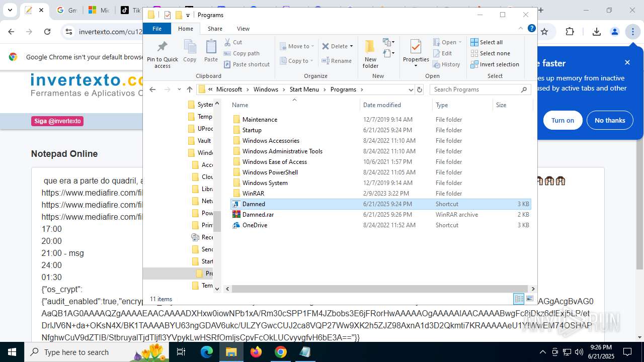Screen dimensions: 644x362
Task: Sort by Name column header
Action: [x=294, y=105]
